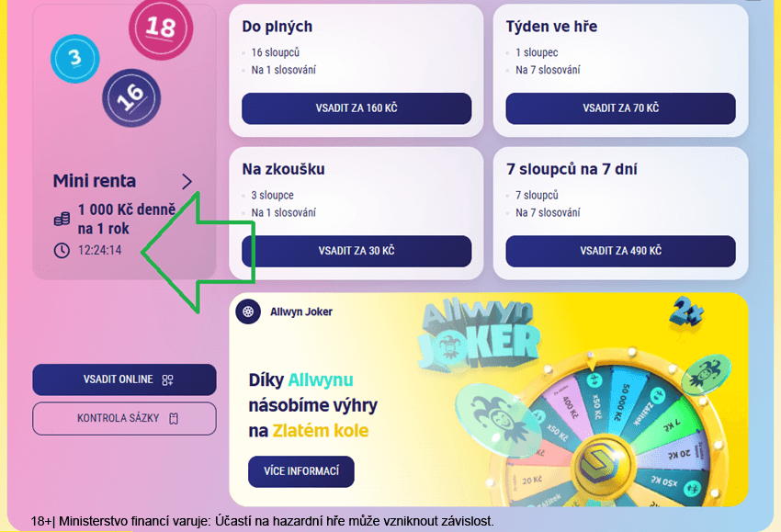This screenshot has height=532, width=781.
Task: Select the lottery ball number 16
Action: click(x=130, y=98)
